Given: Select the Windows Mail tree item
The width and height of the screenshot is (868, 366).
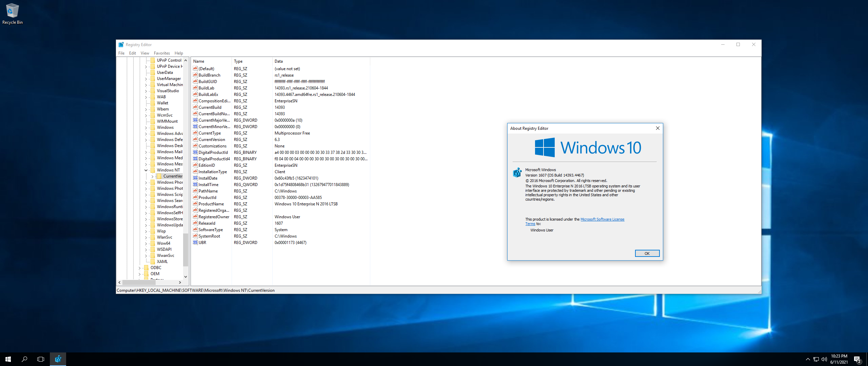Looking at the screenshot, I should [x=170, y=151].
